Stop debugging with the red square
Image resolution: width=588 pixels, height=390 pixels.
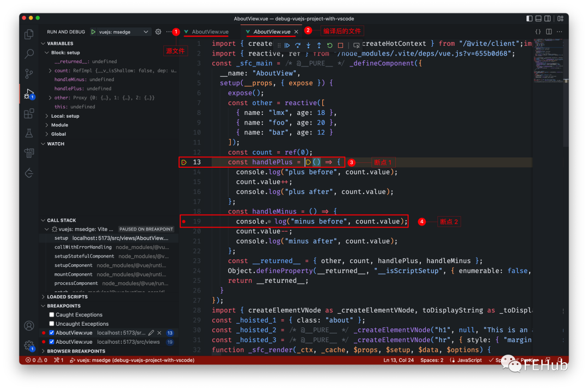(x=340, y=45)
